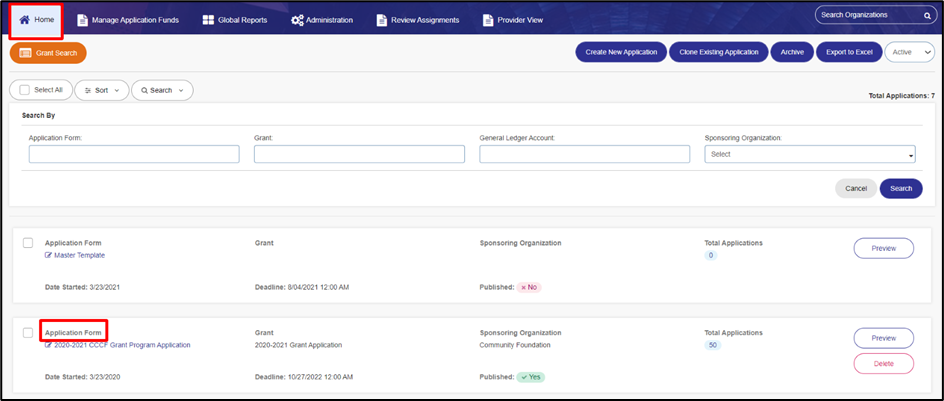944x401 pixels.
Task: Click the magnifier in Search Organizations
Action: click(x=927, y=16)
